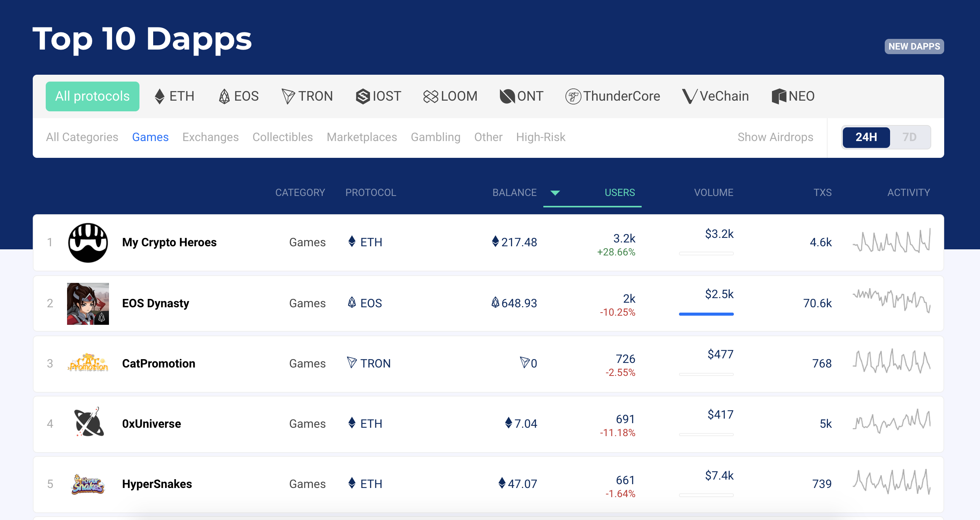Open CatPromotion dapp page
980x520 pixels.
[159, 364]
